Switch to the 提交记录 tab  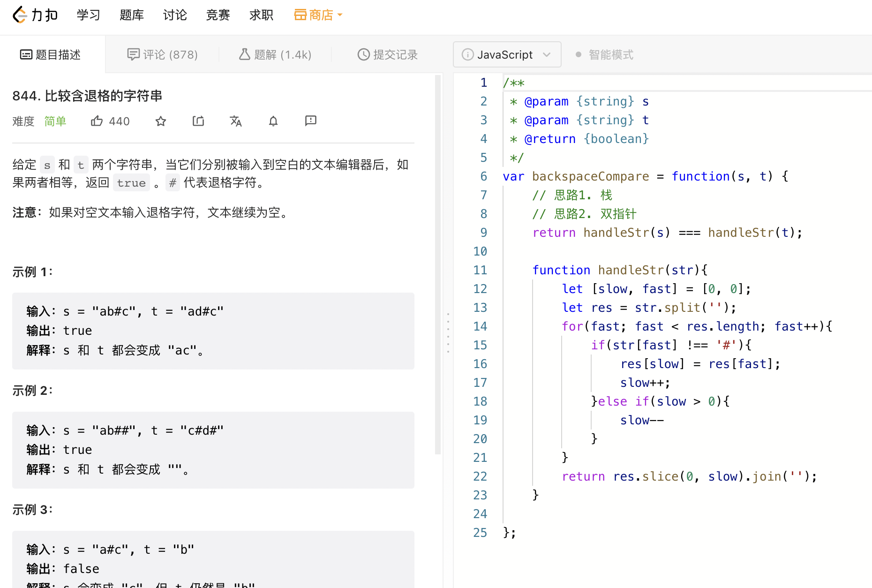(x=388, y=55)
